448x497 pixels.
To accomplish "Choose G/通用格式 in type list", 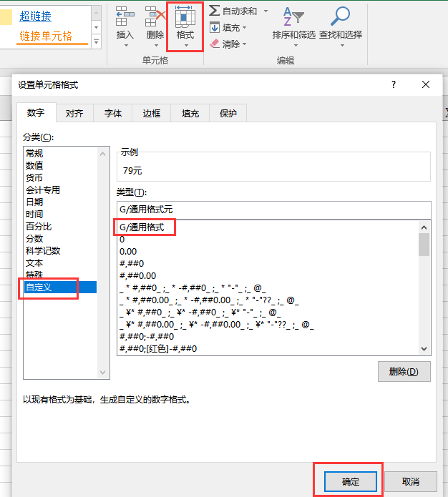I will point(268,227).
